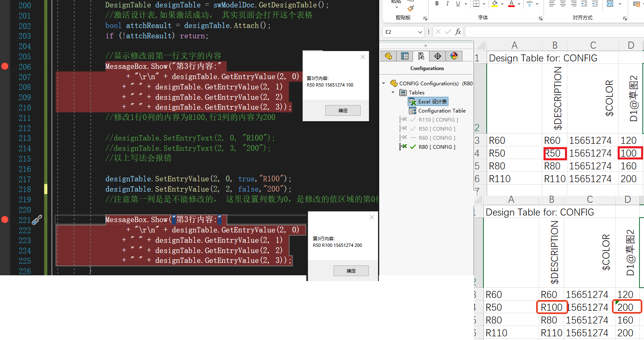The image size is (644, 340).
Task: Decrease indent in Excel alignment group
Action: pyautogui.click(x=584, y=3)
